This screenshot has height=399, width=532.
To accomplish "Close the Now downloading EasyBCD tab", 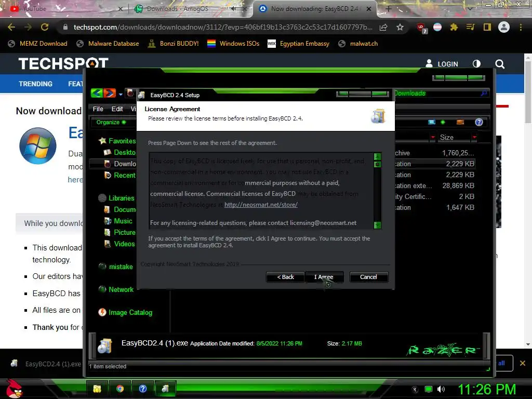I will point(369,9).
